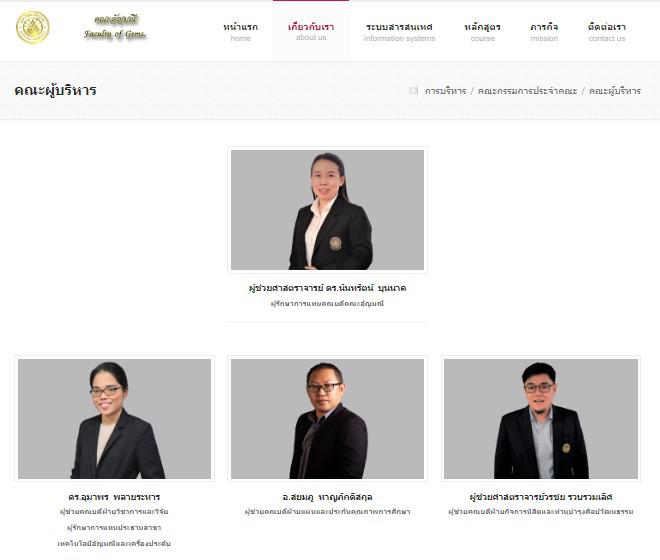Click the university gold seal logo
Screen dimensions: 660x560
tap(32, 27)
